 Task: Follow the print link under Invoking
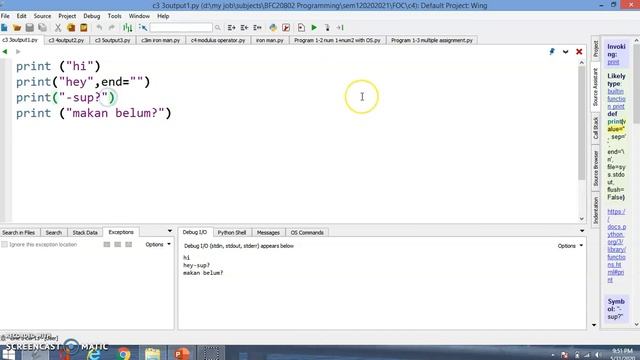click(x=613, y=62)
